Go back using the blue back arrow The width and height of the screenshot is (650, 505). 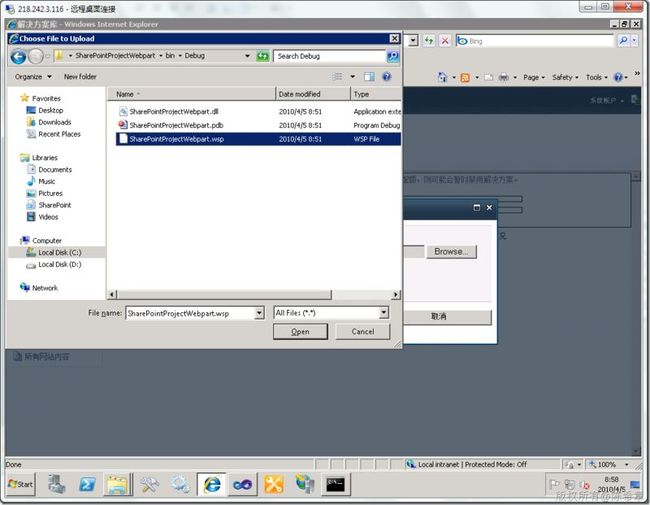18,56
